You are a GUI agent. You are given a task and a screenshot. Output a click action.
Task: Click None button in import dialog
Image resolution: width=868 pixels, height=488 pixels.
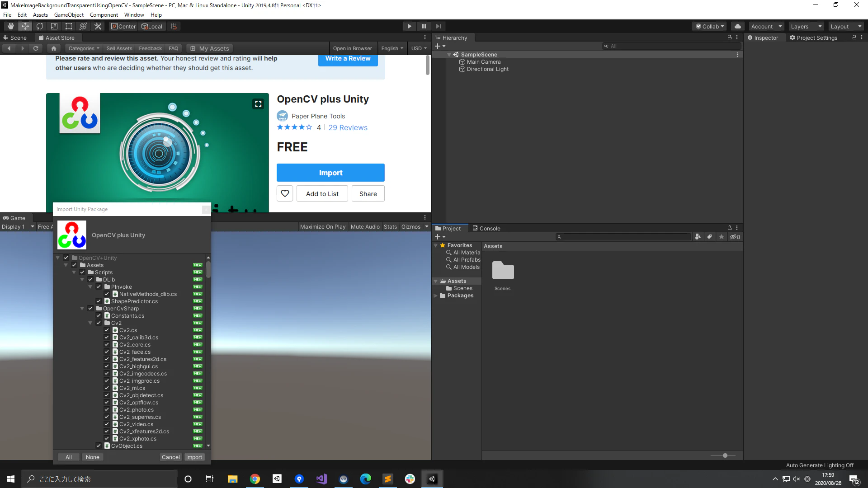92,457
